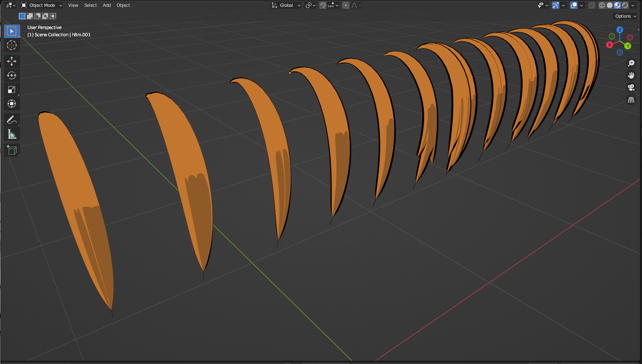Expand the gizmo options arrow
The width and height of the screenshot is (642, 364).
(x=563, y=5)
